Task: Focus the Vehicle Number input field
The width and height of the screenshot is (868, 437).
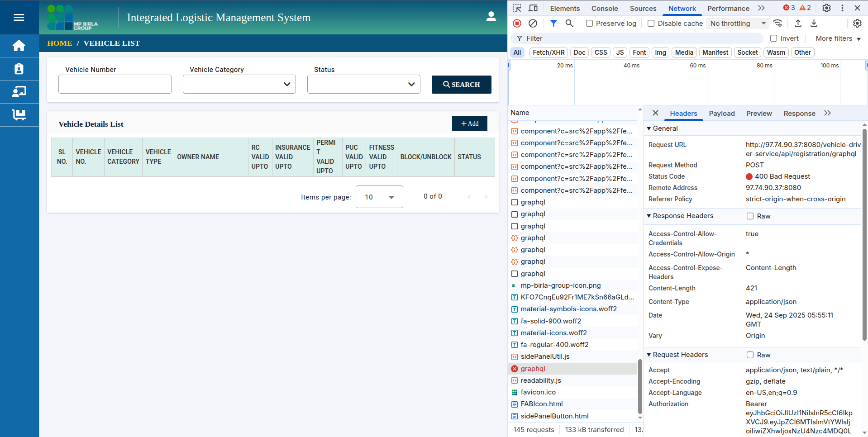Action: click(x=115, y=84)
